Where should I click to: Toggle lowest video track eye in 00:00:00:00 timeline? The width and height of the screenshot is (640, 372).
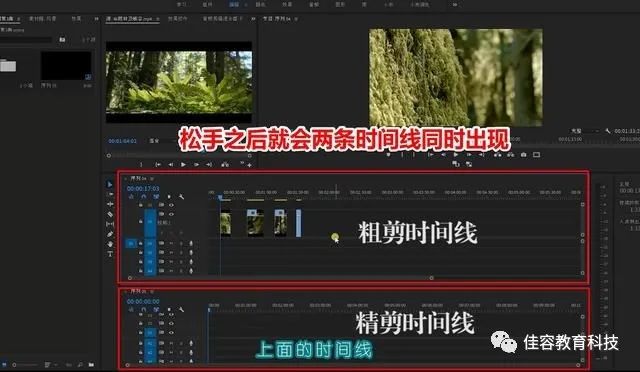pyautogui.click(x=171, y=333)
